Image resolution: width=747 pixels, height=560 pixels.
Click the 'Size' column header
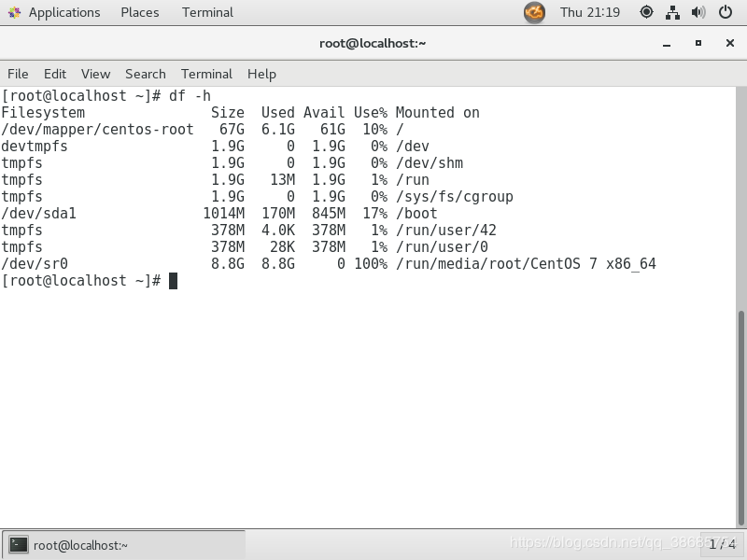228,113
